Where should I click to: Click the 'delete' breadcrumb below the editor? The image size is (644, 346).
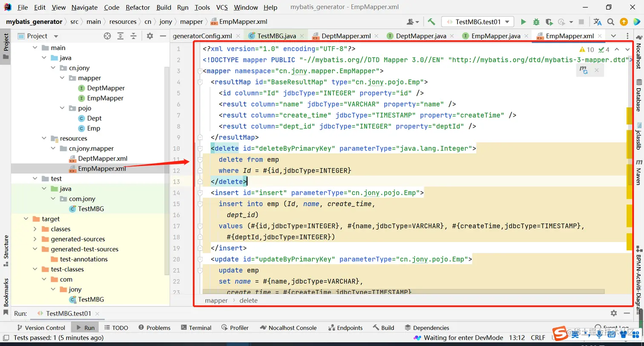pyautogui.click(x=248, y=300)
